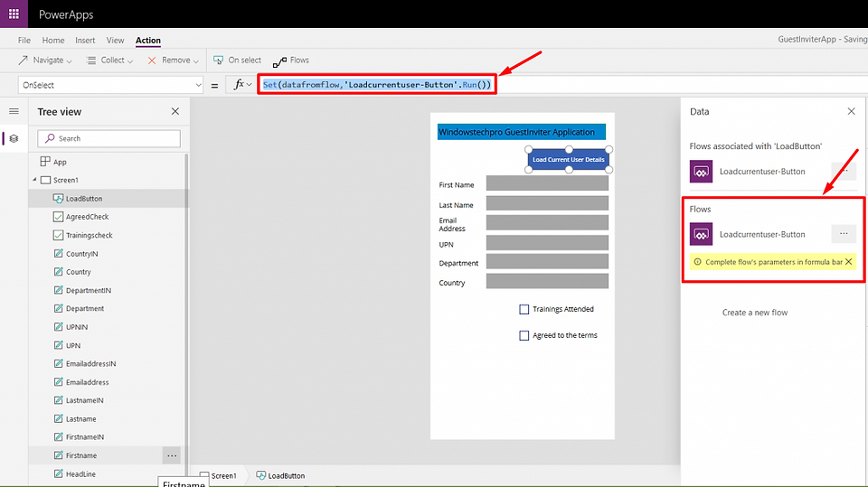Image resolution: width=868 pixels, height=487 pixels.
Task: Click the Email Address input box
Action: coord(547,222)
